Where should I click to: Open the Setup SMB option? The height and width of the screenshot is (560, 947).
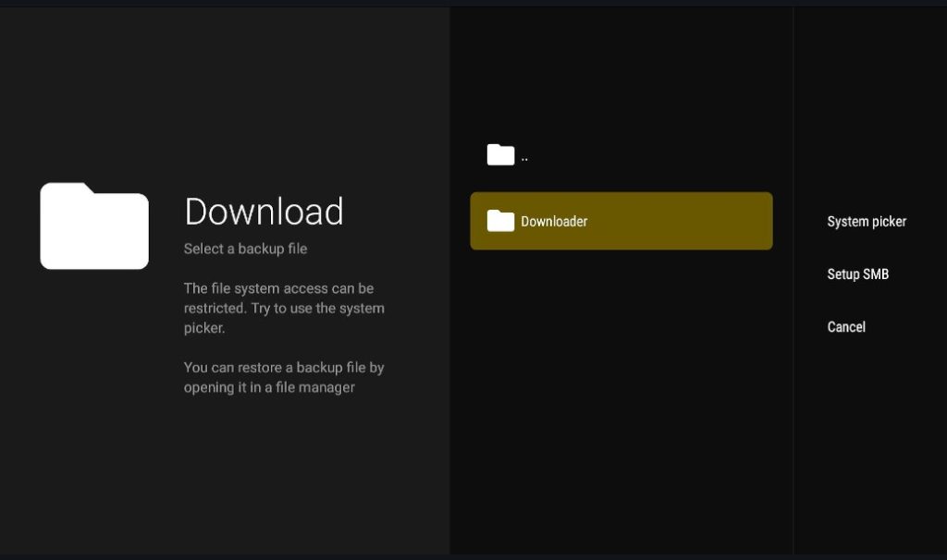pyautogui.click(x=857, y=274)
